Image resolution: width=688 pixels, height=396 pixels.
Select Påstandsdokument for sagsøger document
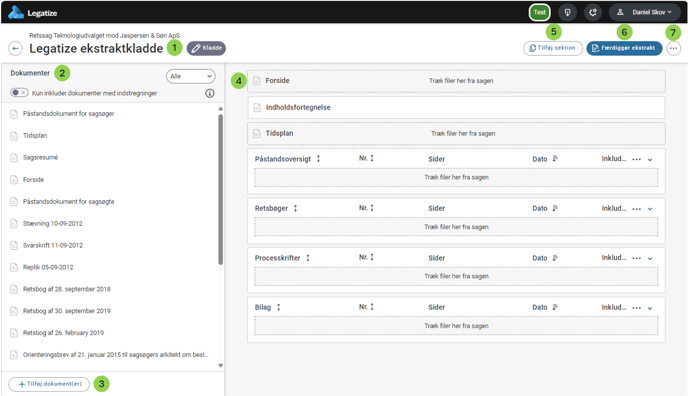tap(68, 114)
